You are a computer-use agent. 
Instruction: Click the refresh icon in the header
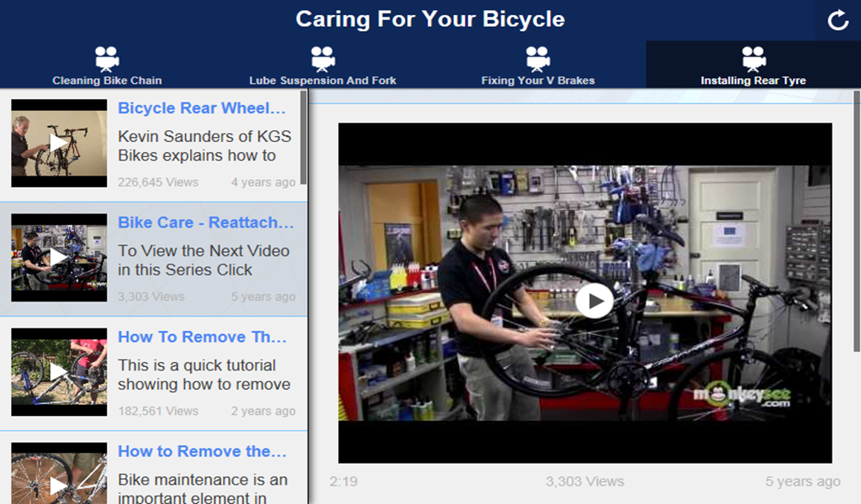tap(837, 21)
